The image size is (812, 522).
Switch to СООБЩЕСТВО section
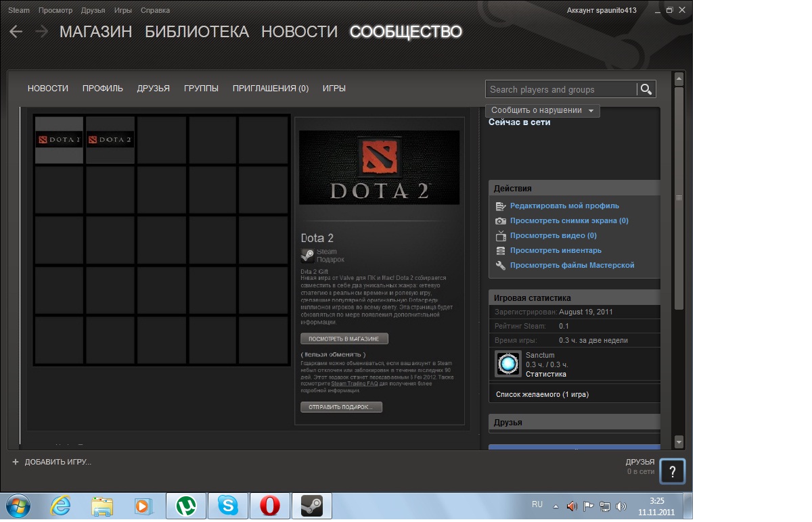(406, 32)
